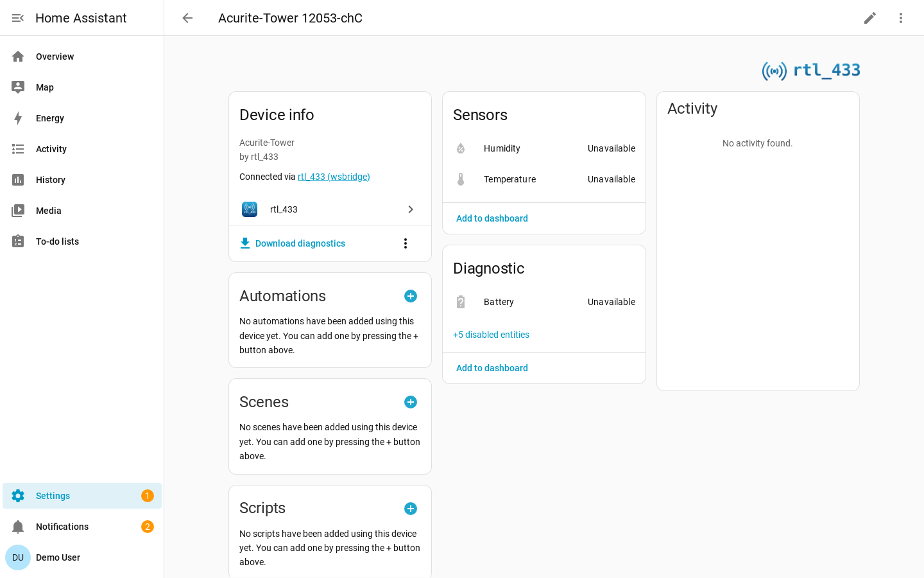
Task: Click the Battery Unavailable state
Action: 612,302
